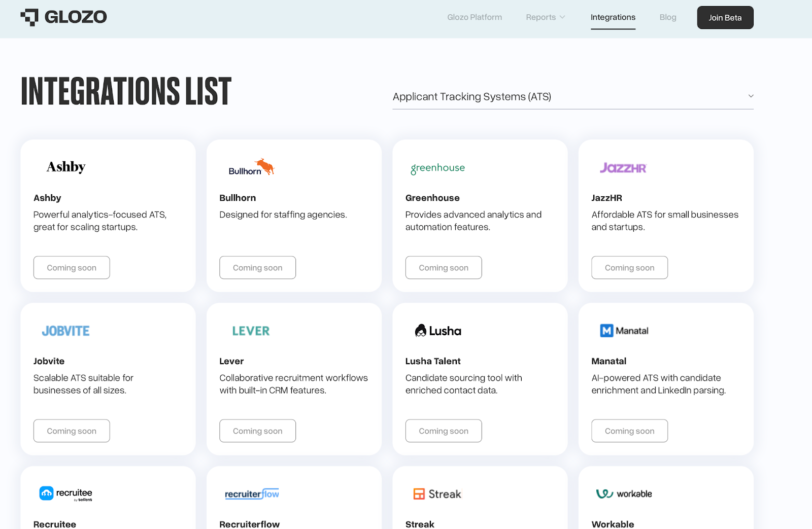Click the Jobvite logo
This screenshot has width=812, height=529.
(x=66, y=331)
